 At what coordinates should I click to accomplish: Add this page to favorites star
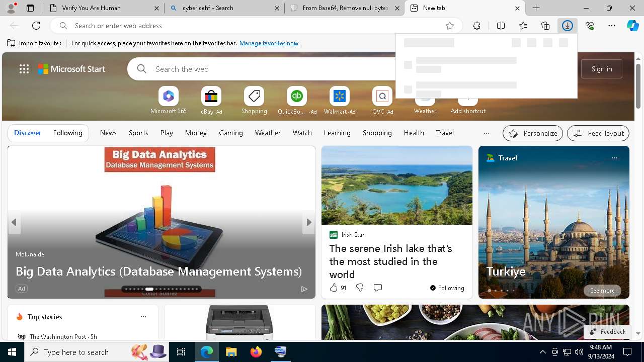pos(450,26)
